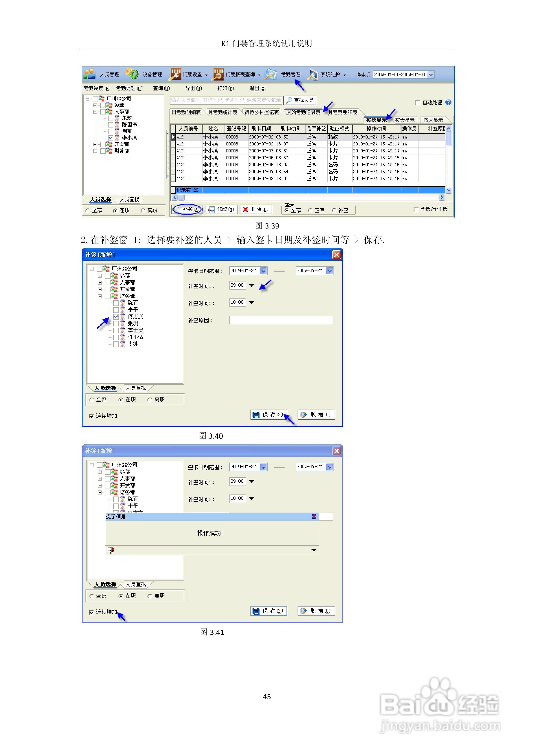This screenshot has width=534, height=756.
Task: Open 补签时间2 dropdown arrow in figure 3.40
Action: click(252, 303)
